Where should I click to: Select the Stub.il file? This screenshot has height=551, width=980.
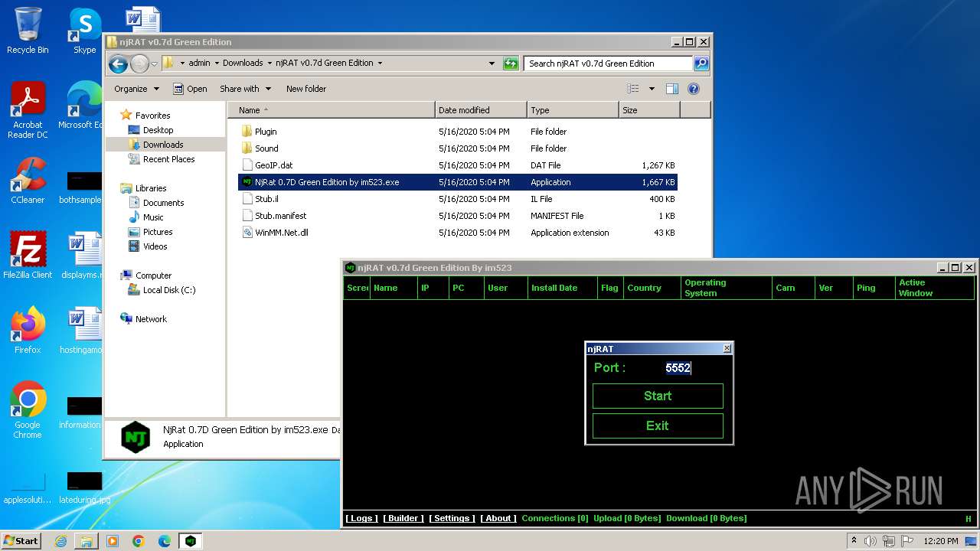coord(266,199)
